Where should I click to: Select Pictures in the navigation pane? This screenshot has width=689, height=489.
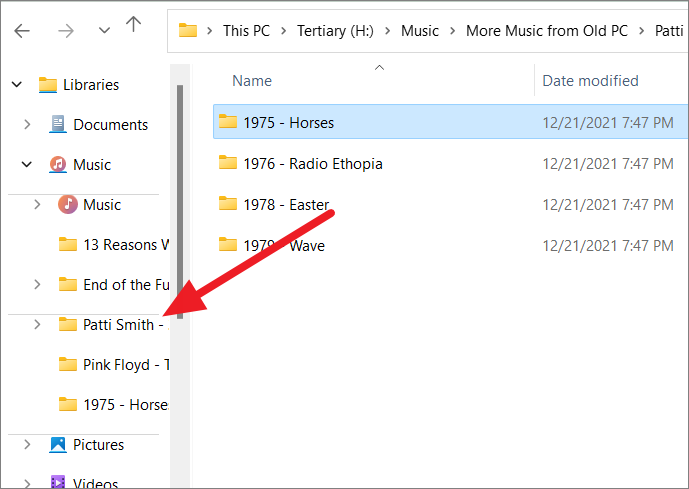pos(98,445)
